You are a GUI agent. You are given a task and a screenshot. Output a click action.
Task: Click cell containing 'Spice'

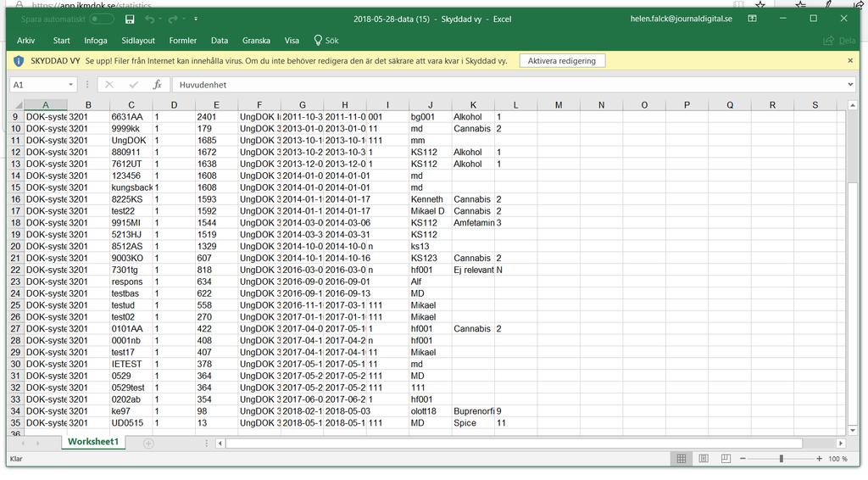point(473,422)
